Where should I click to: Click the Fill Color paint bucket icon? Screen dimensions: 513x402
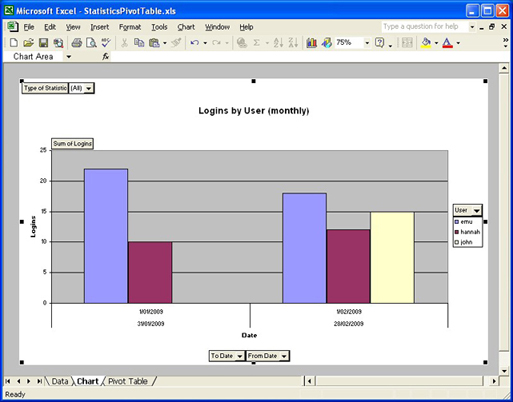426,43
